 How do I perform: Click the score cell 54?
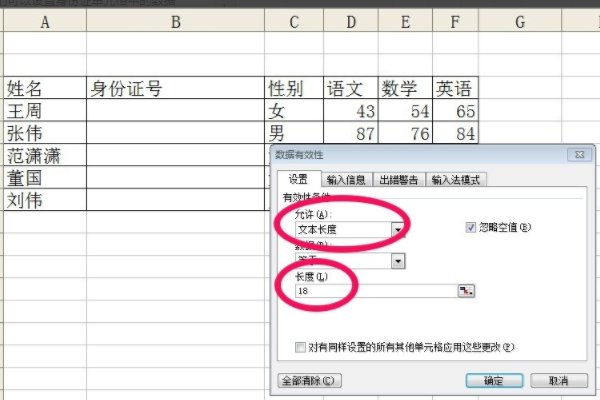405,111
